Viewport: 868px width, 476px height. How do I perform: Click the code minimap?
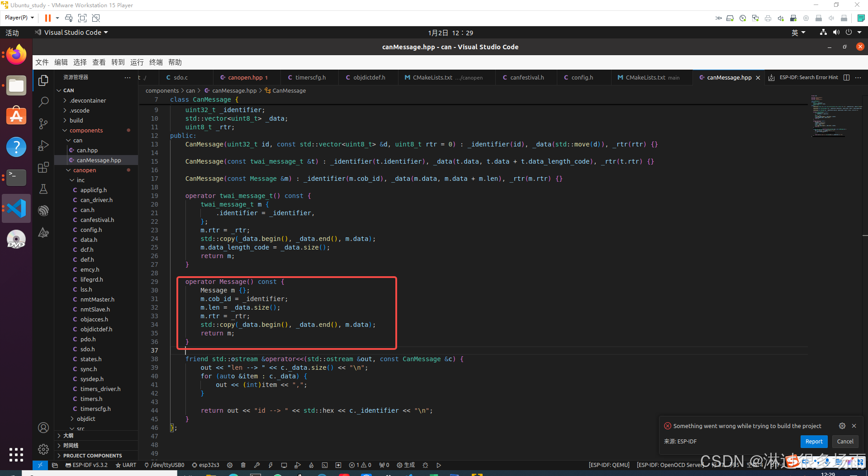point(836,116)
